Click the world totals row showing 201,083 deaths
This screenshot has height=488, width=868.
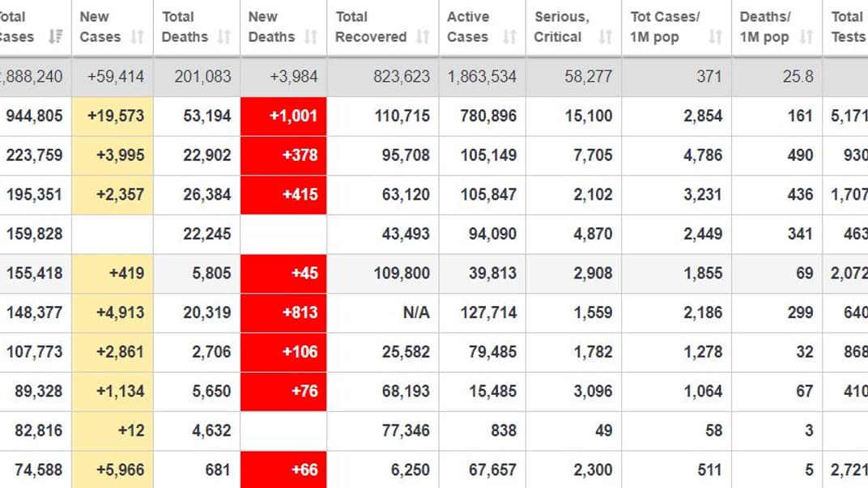tap(197, 76)
